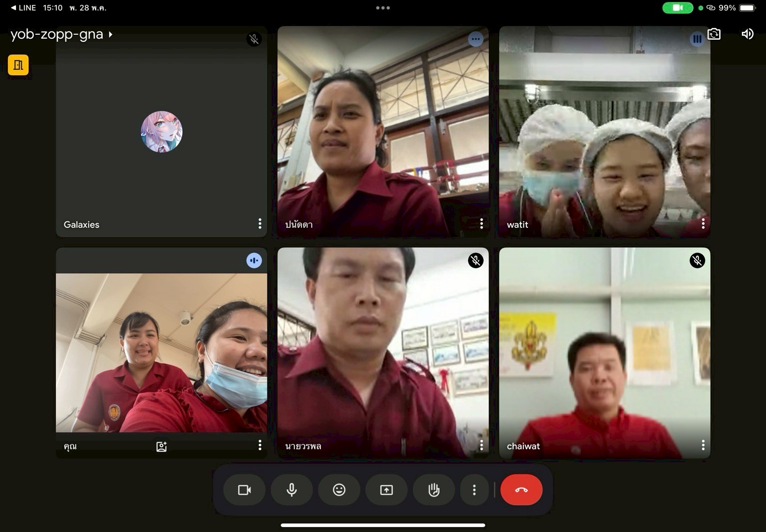Select นายวรพล's video tile
This screenshot has width=766, height=532.
383,353
